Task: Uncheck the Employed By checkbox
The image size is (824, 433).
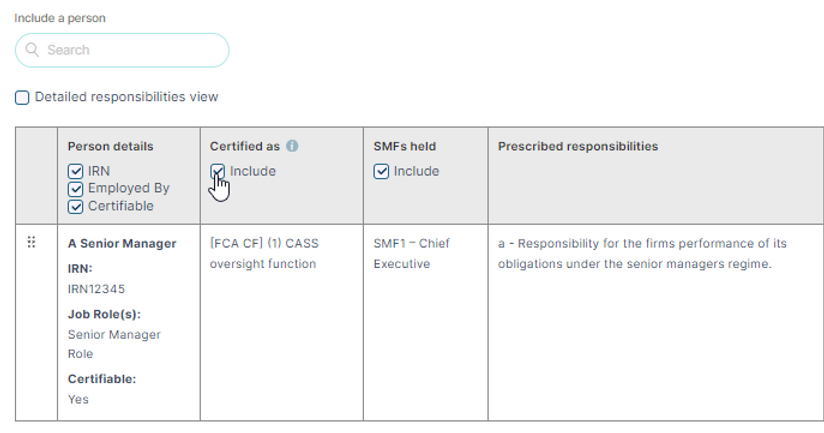Action: click(x=75, y=189)
